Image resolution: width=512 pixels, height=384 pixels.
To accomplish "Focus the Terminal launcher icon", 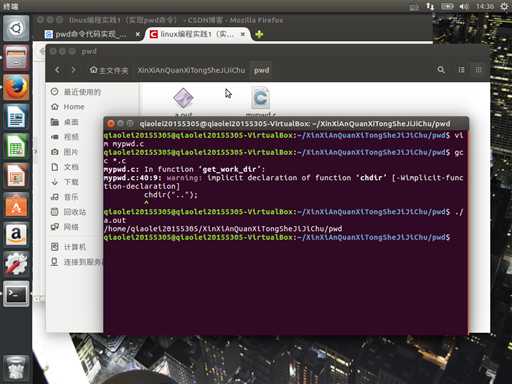I will 16,293.
